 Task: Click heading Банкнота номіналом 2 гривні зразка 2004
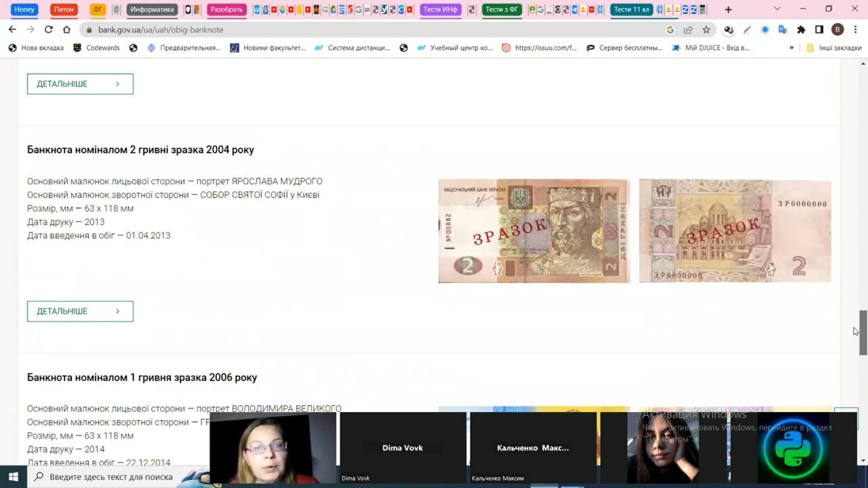click(x=140, y=150)
